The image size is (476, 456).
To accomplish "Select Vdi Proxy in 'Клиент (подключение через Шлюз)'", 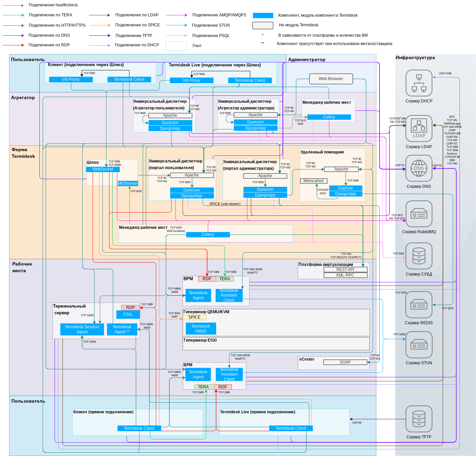I will pos(71,79).
